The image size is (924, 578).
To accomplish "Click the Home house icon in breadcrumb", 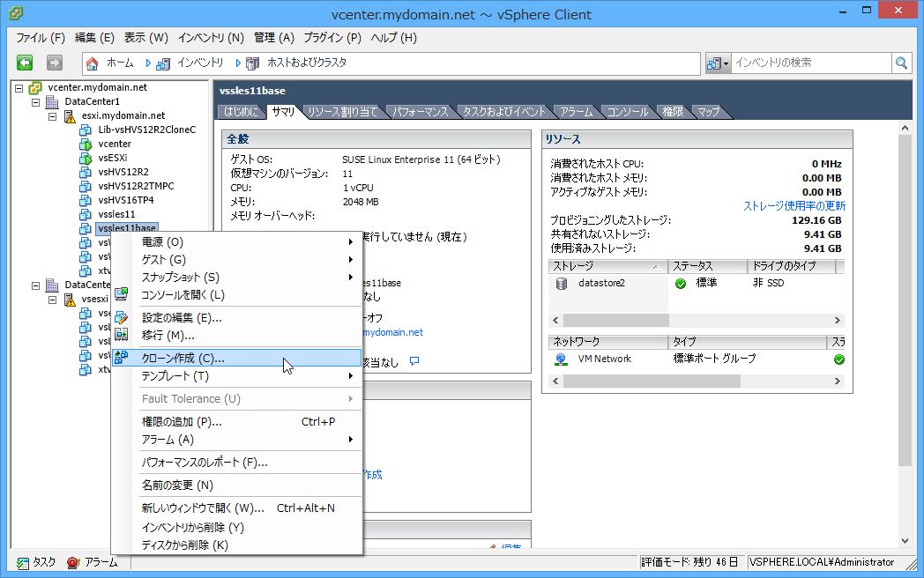I will [92, 63].
